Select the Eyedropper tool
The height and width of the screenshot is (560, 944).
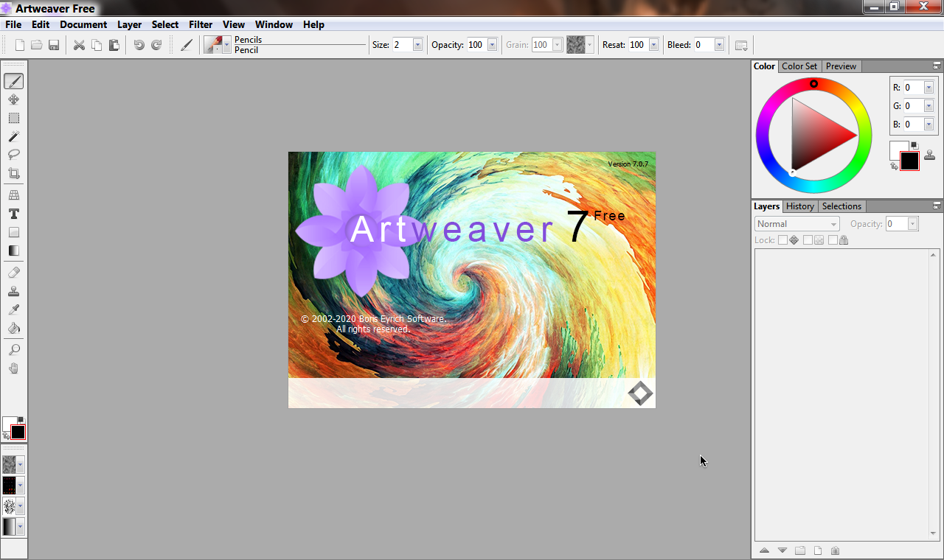[x=13, y=309]
